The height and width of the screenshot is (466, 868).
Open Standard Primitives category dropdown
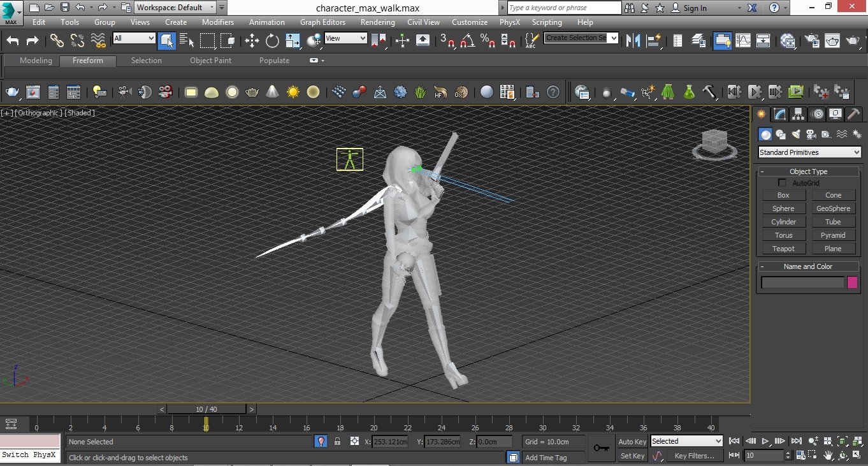[809, 152]
